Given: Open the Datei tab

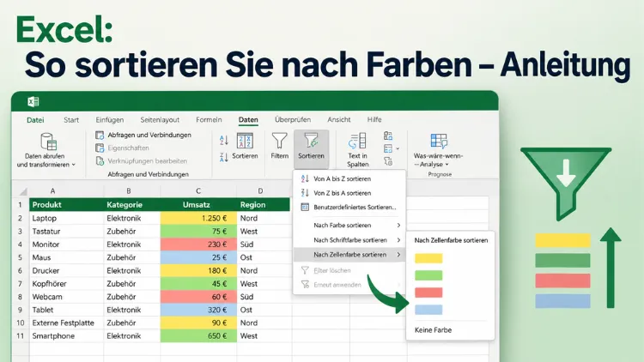Looking at the screenshot, I should pos(35,120).
